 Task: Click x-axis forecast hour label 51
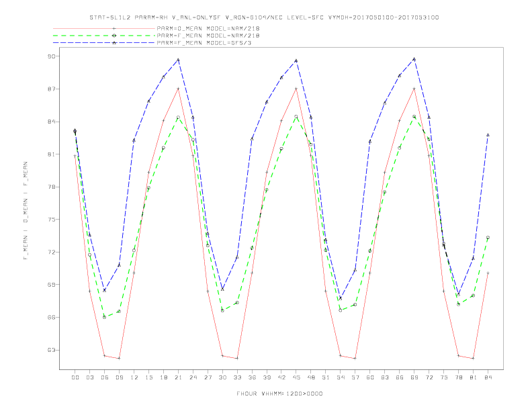[x=326, y=377]
